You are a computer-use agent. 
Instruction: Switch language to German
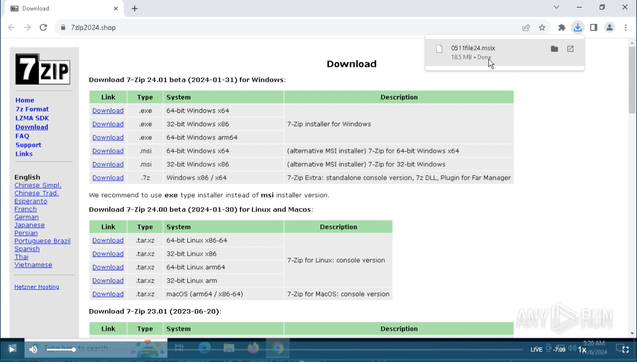26,217
